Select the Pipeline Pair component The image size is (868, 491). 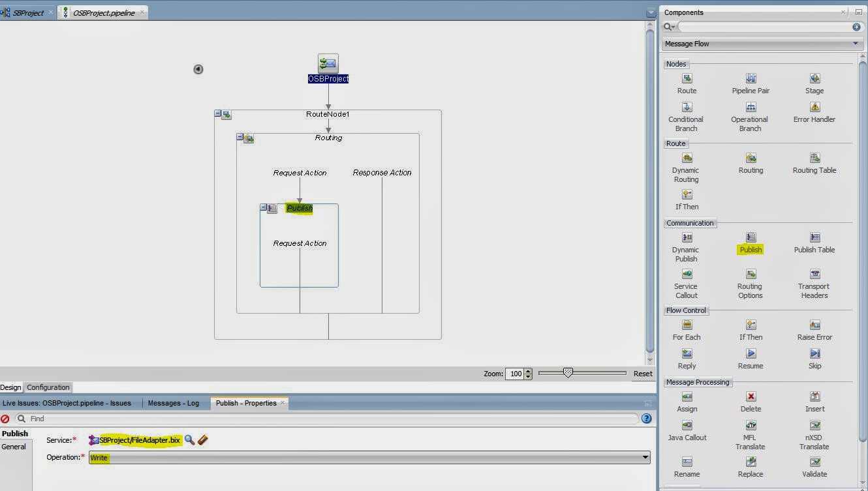751,83
